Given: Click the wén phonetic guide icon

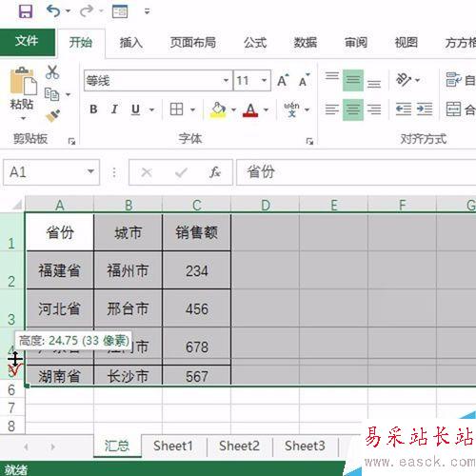Looking at the screenshot, I should coord(291,109).
